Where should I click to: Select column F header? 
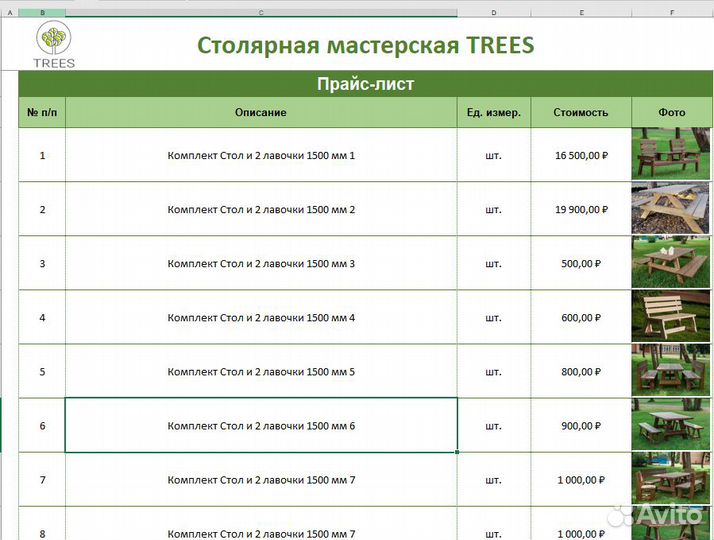671,13
